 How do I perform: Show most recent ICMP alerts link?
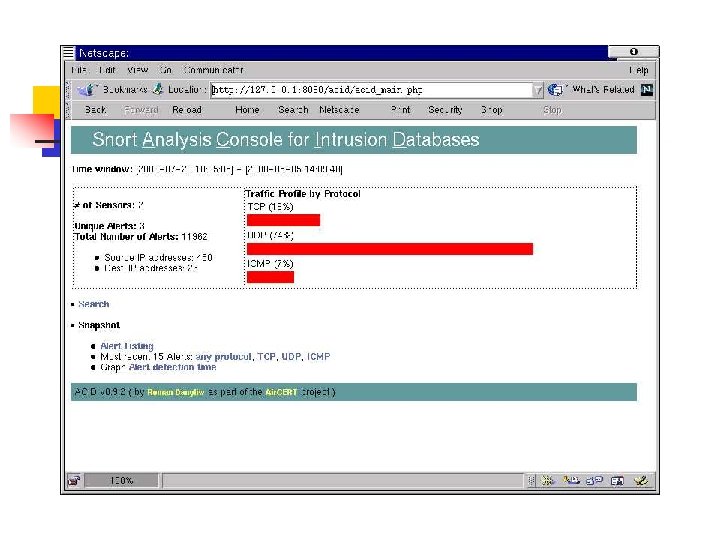pos(318,357)
